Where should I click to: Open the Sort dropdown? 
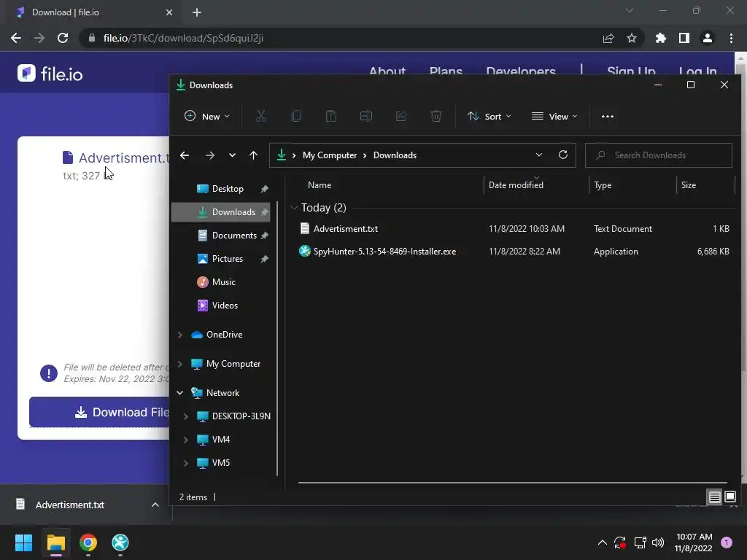coord(489,116)
